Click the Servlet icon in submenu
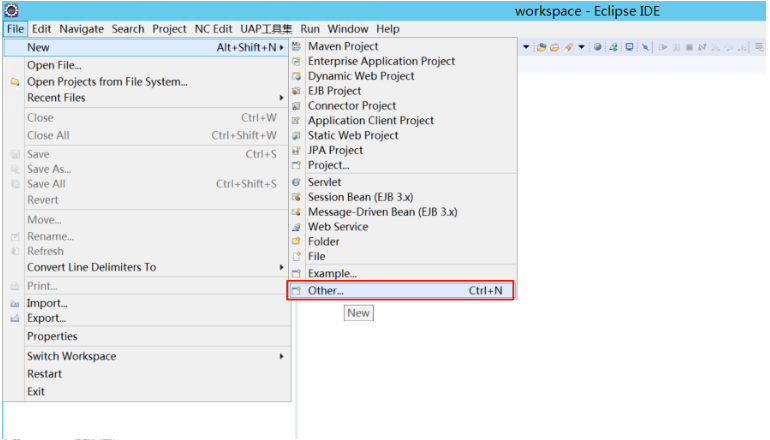 point(296,182)
